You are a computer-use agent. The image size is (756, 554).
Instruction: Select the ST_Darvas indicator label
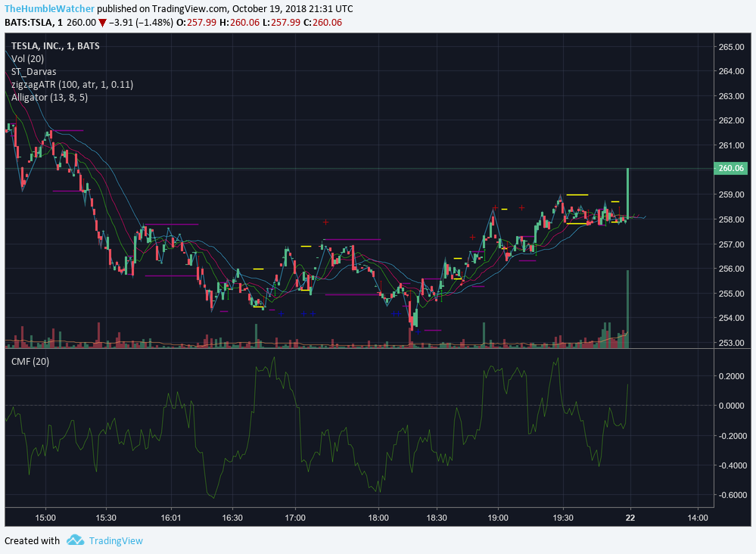[34, 72]
